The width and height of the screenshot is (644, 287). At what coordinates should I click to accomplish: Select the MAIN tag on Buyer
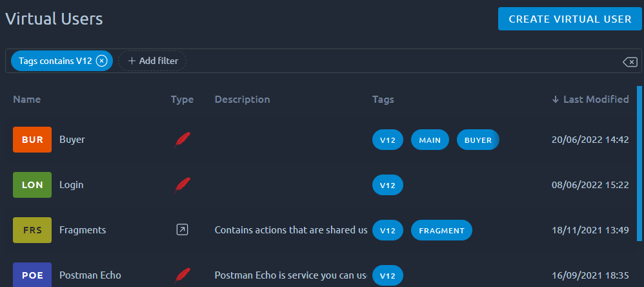tap(430, 140)
